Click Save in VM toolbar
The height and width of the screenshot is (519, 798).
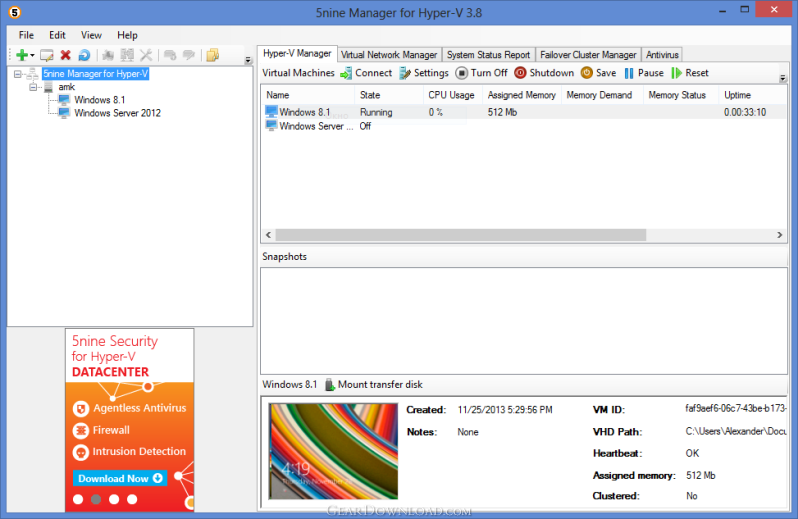[598, 73]
